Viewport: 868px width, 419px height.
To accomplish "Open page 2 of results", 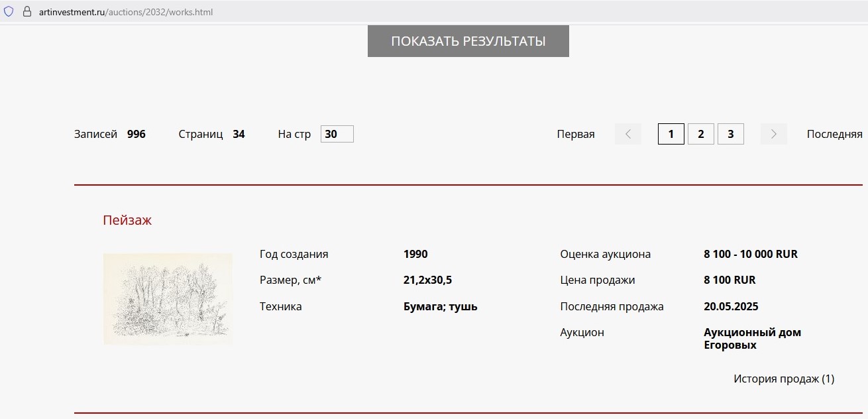I will click(x=700, y=134).
